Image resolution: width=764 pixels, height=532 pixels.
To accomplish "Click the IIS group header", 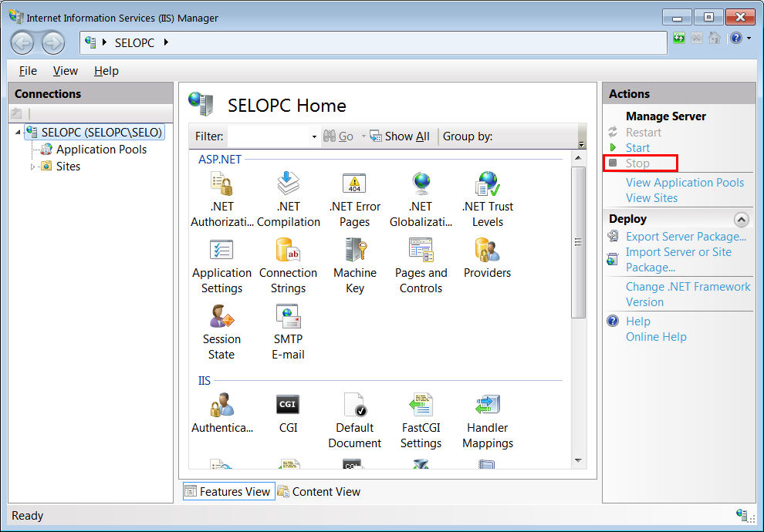I will 205,381.
